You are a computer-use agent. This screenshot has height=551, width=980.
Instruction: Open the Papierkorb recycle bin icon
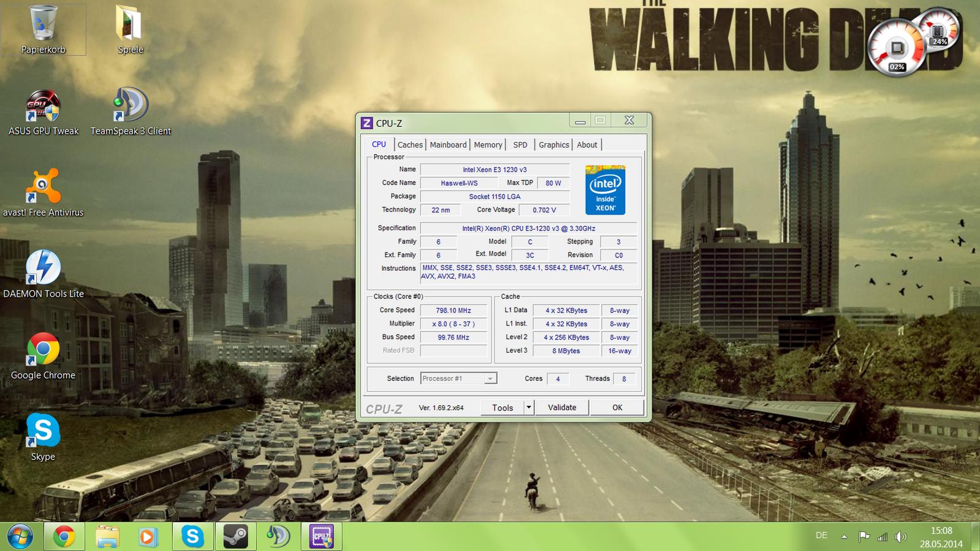43,29
